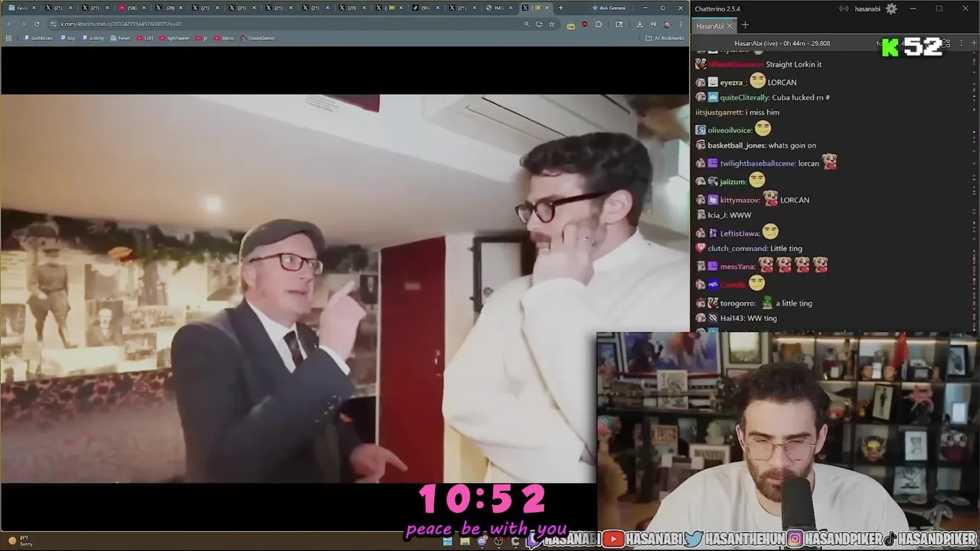The width and height of the screenshot is (980, 551).
Task: Open File Explorer from the taskbar
Action: (465, 541)
